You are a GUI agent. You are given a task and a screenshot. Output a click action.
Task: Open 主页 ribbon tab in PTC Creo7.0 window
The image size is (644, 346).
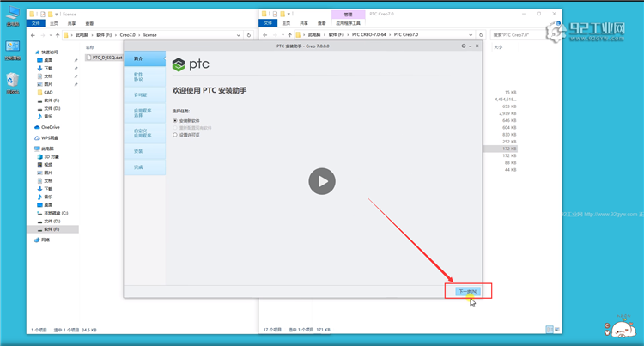286,23
